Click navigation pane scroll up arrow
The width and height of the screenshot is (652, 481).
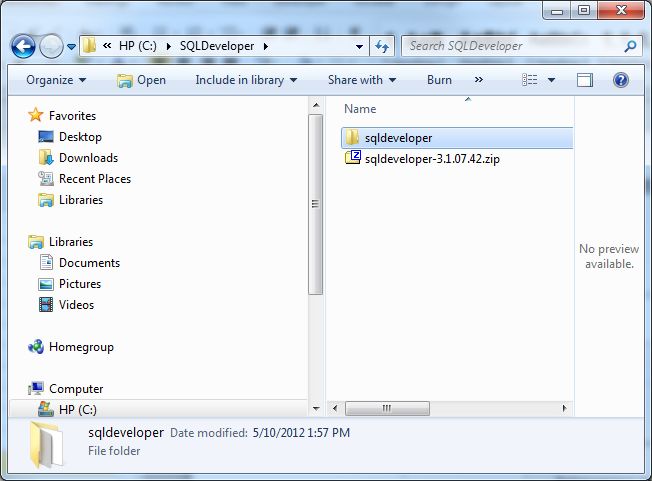pos(316,105)
